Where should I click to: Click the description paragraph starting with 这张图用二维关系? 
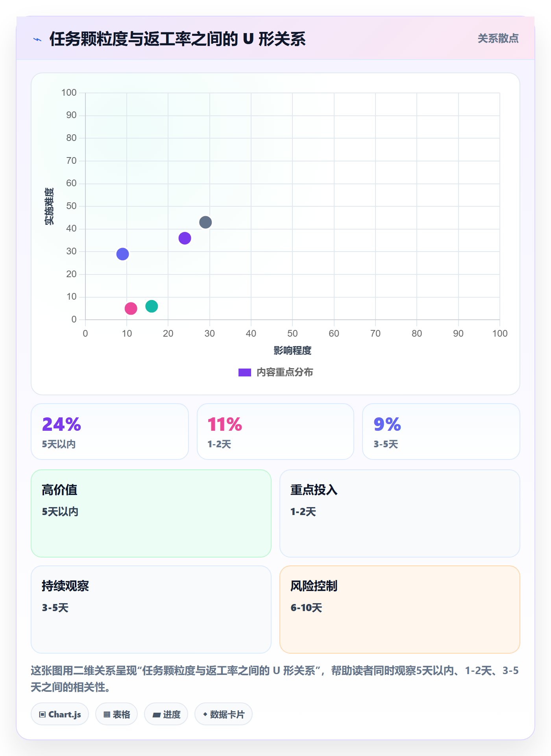coord(275,679)
